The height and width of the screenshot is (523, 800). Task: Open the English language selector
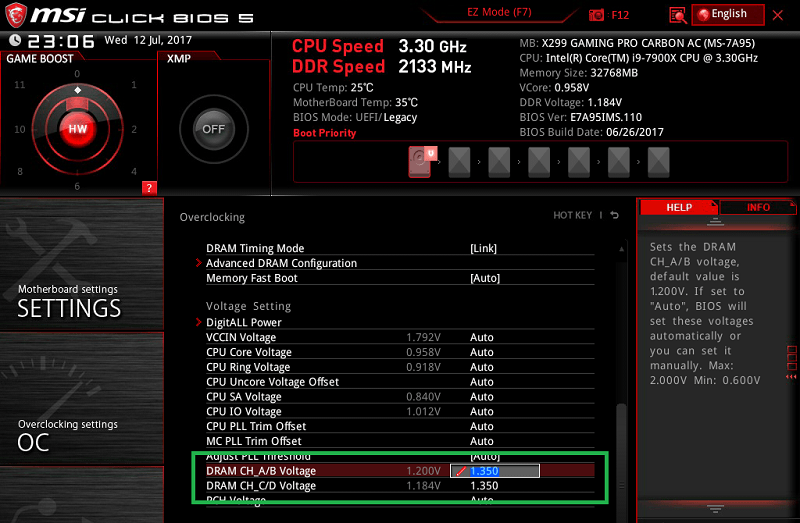728,14
